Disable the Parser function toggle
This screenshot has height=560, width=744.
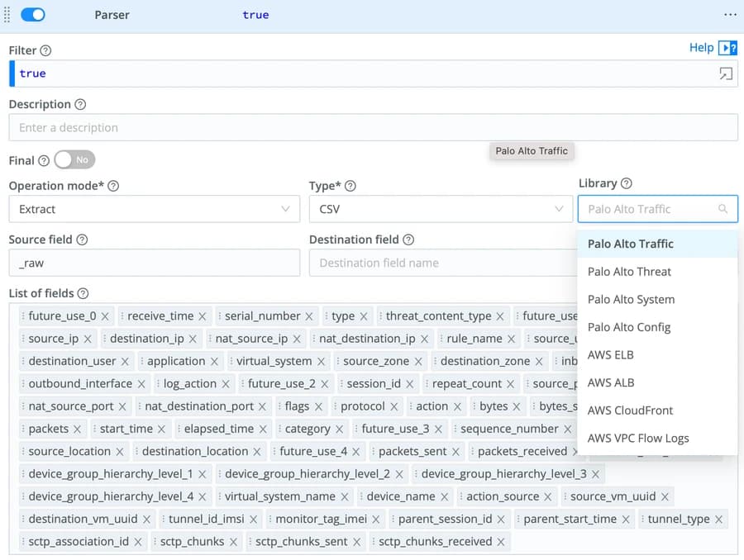pos(33,15)
